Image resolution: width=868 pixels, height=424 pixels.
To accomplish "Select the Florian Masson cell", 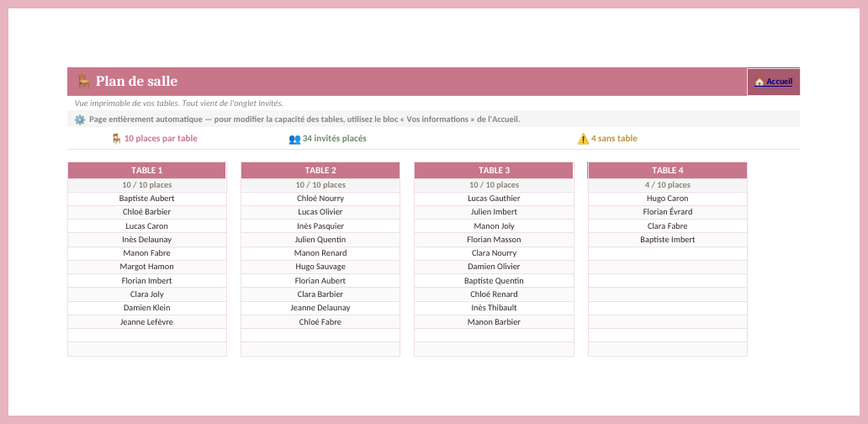I will pos(494,240).
